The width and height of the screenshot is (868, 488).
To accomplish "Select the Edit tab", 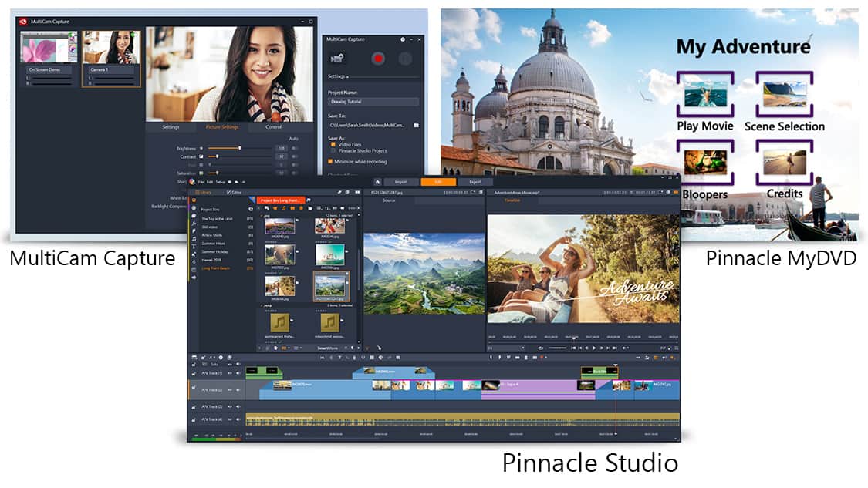I will 438,181.
